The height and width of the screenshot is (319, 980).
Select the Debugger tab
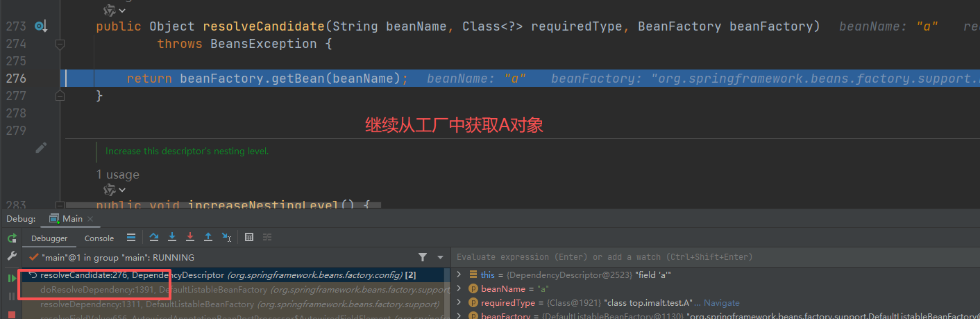(49, 238)
